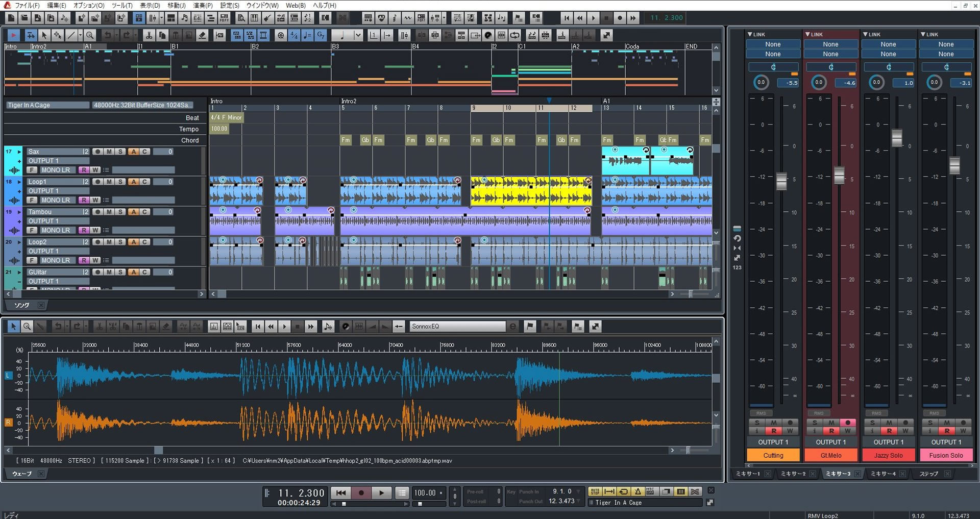
Task: Click the first None insert slot on Cutting channel
Action: tap(773, 44)
